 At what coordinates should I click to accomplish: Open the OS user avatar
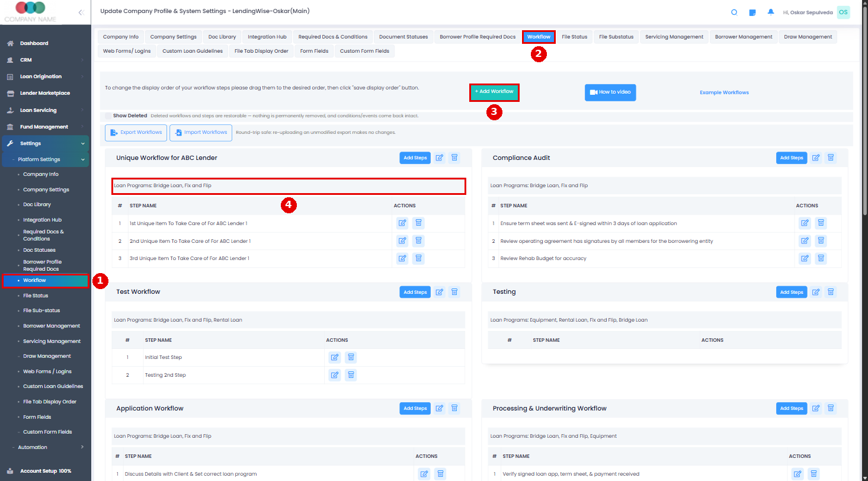843,12
